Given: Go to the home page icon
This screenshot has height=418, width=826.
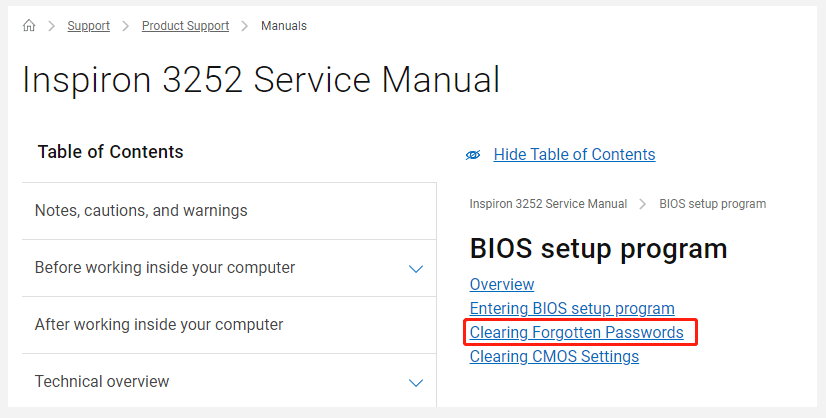Looking at the screenshot, I should 29,26.
